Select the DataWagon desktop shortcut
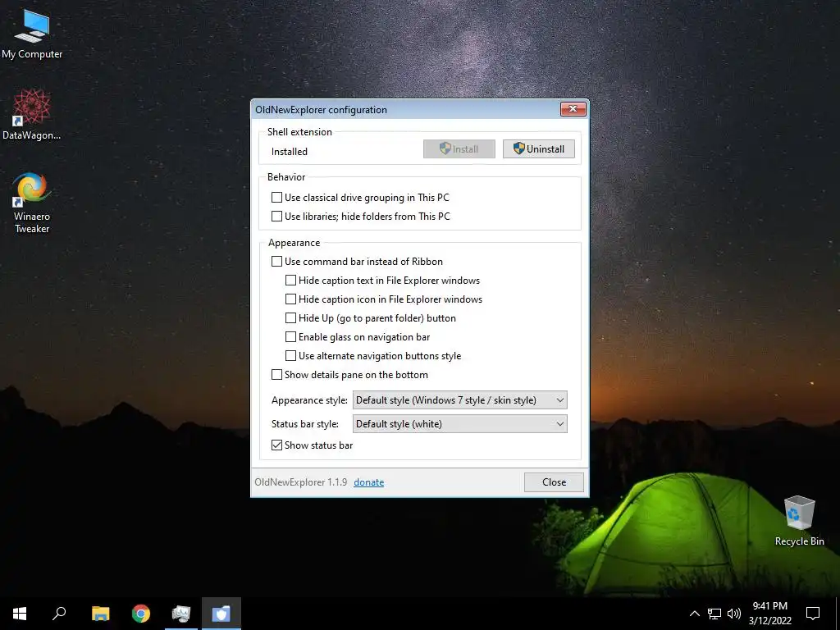The image size is (840, 630). (x=32, y=115)
